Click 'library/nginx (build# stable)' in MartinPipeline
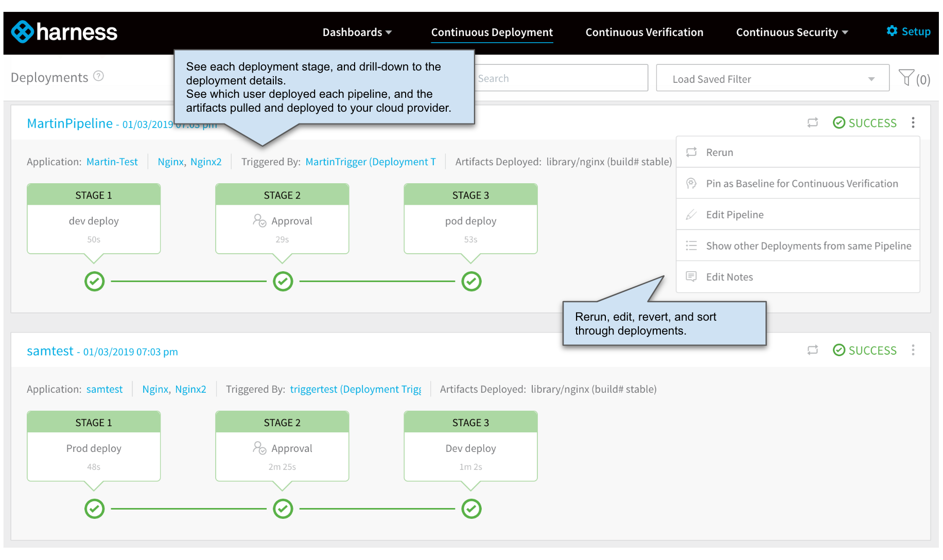943x560 pixels. [x=609, y=162]
